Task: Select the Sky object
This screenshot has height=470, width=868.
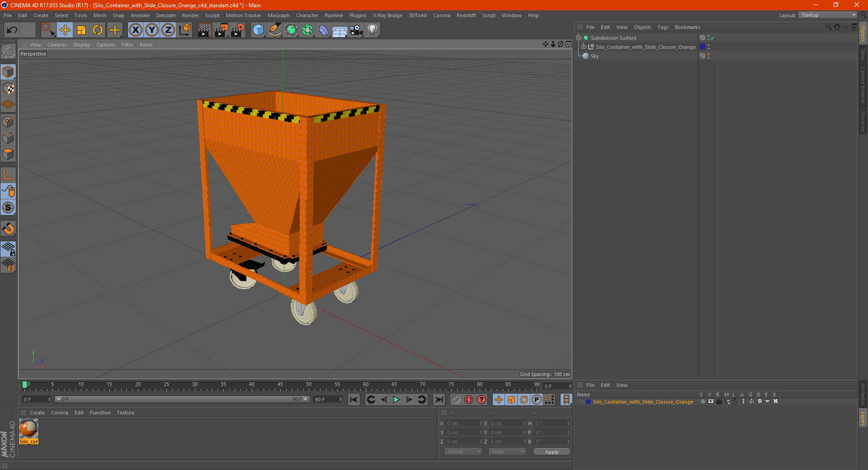Action: coord(594,56)
